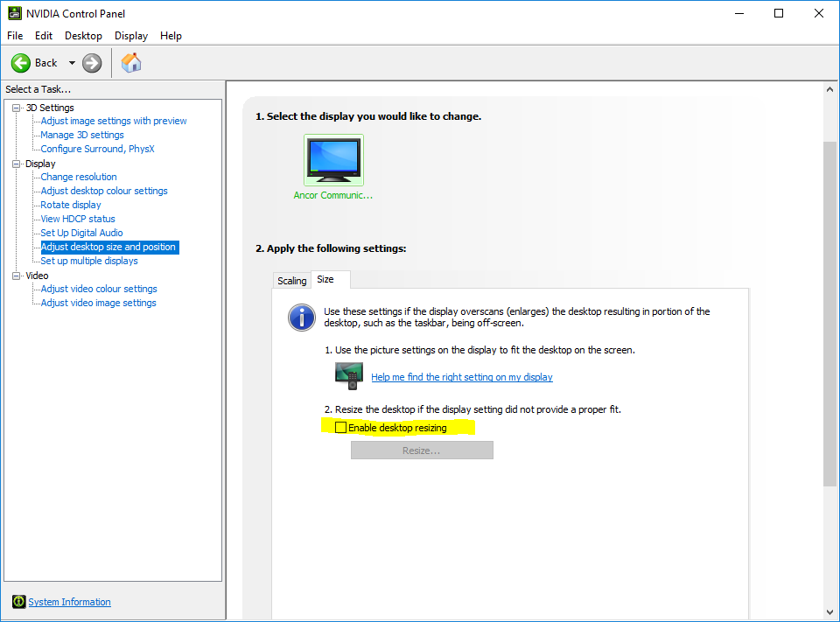Viewport: 840px width, 622px height.
Task: Open Adjust video image settings
Action: pyautogui.click(x=99, y=303)
